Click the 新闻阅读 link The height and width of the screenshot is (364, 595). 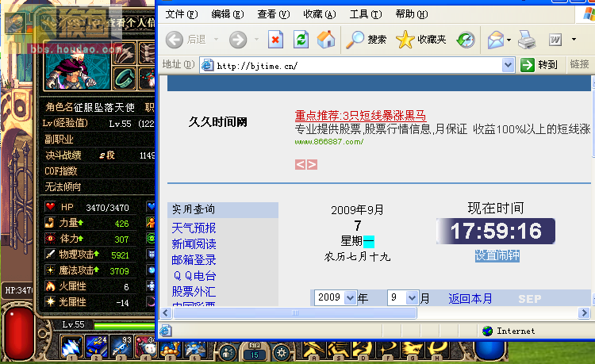click(x=194, y=243)
